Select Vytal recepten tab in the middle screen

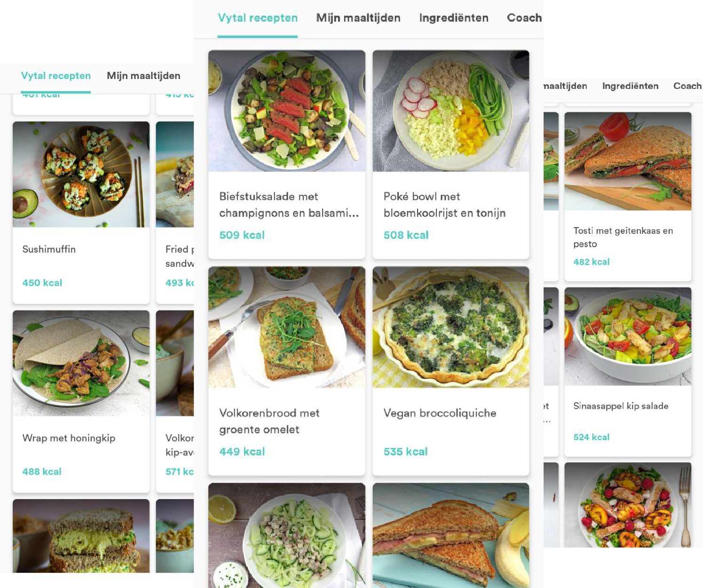[x=258, y=18]
